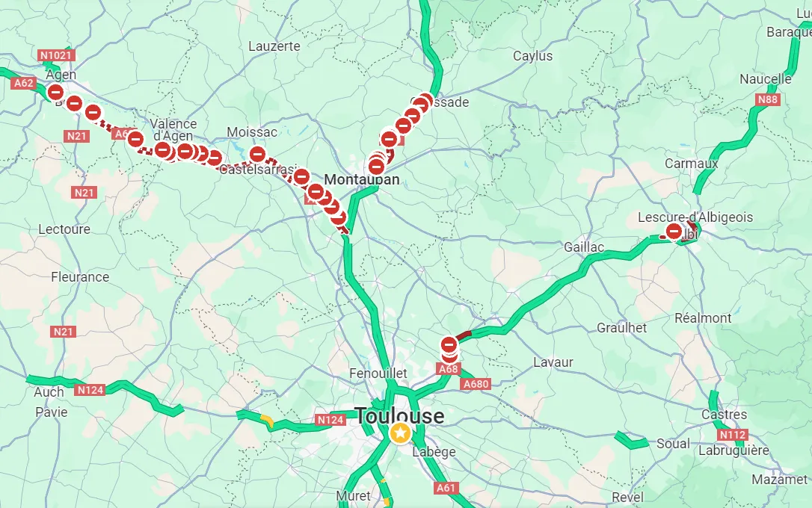Select the Gaillac town label

click(x=584, y=247)
